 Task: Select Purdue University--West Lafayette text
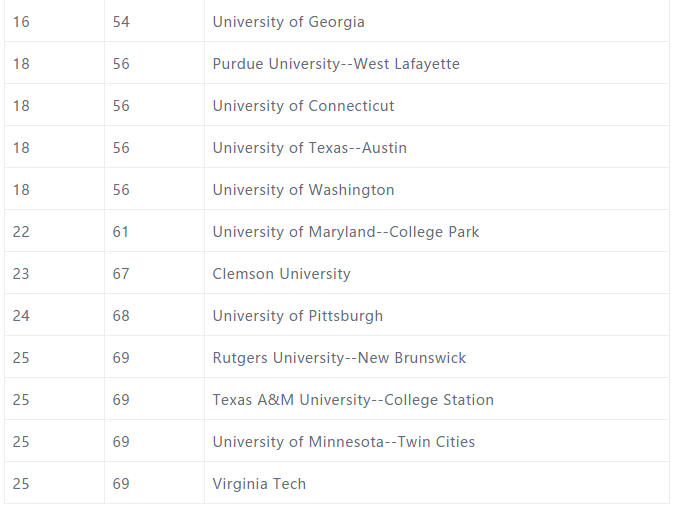(x=336, y=64)
